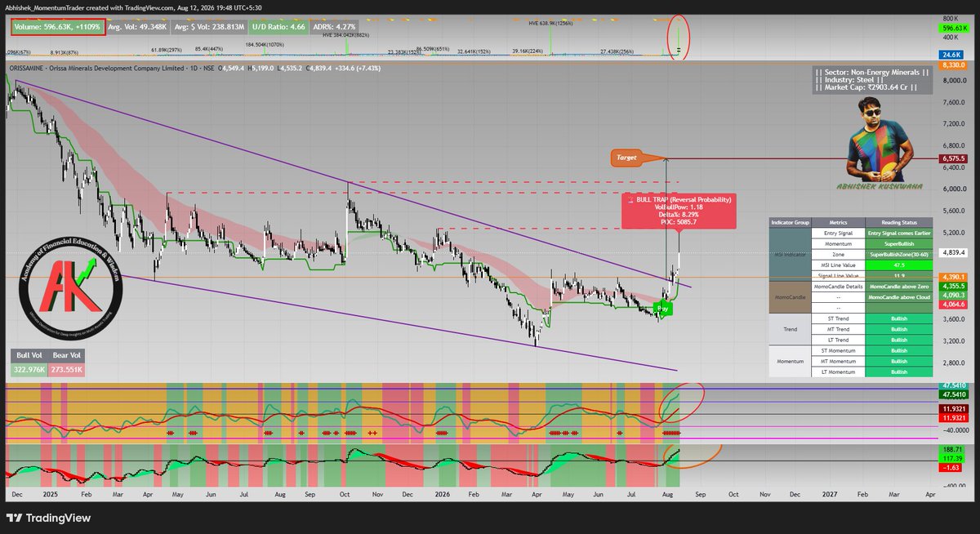Image resolution: width=980 pixels, height=534 pixels.
Task: Click the 184.504K(1070%) volume label
Action: point(266,46)
